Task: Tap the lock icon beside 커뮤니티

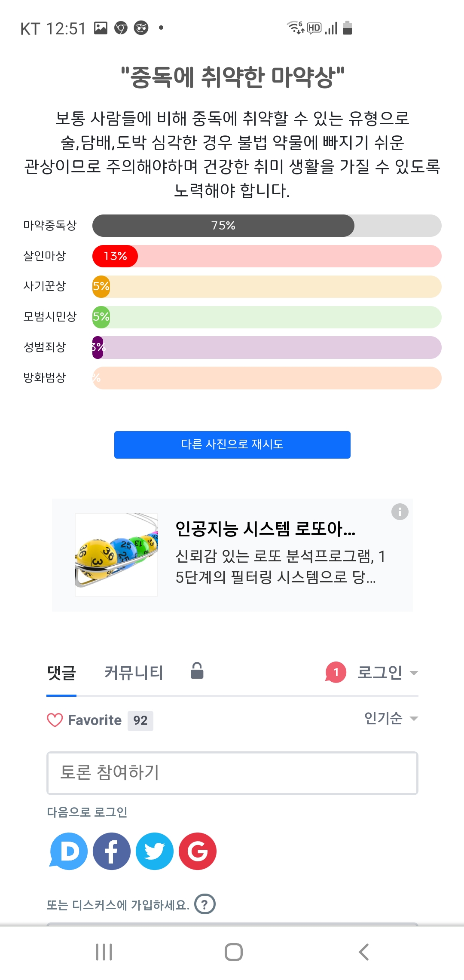Action: pyautogui.click(x=197, y=671)
